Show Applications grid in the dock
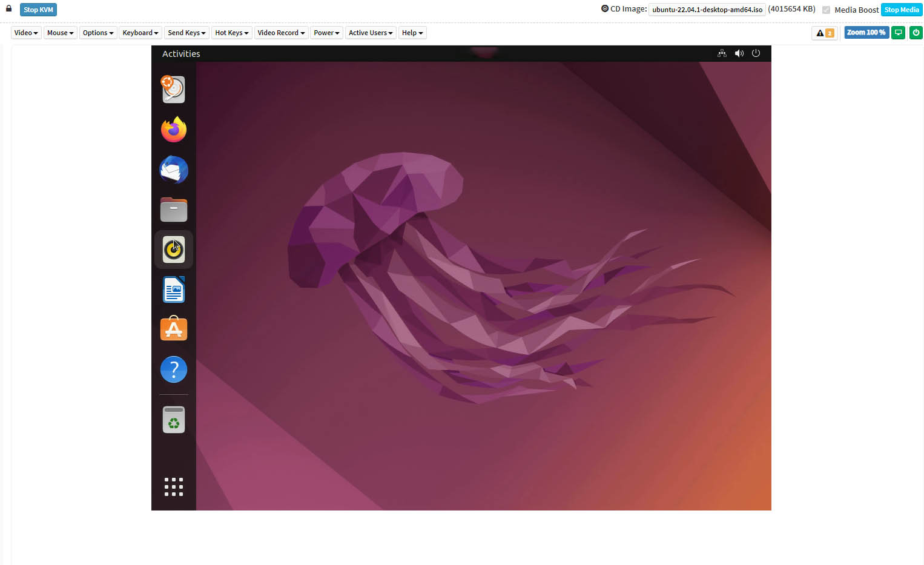The width and height of the screenshot is (924, 565). (174, 487)
